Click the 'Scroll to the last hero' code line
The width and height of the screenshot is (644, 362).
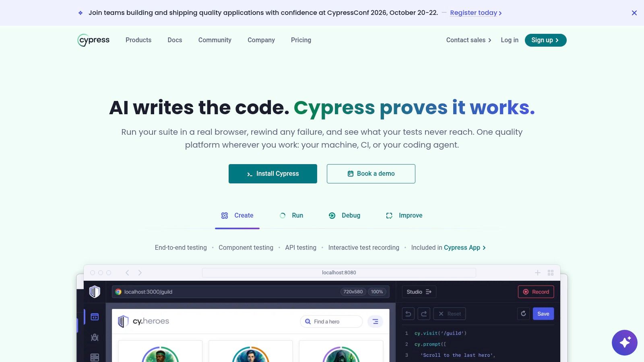pyautogui.click(x=458, y=355)
